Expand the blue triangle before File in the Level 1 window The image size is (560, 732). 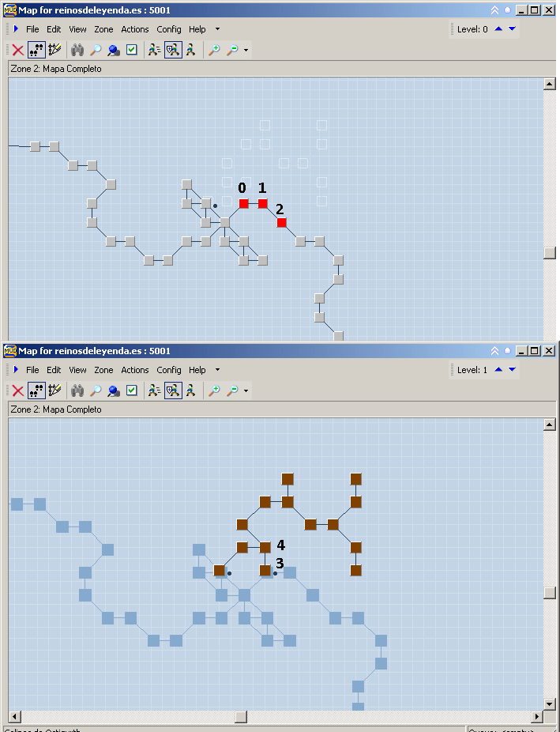(x=16, y=370)
